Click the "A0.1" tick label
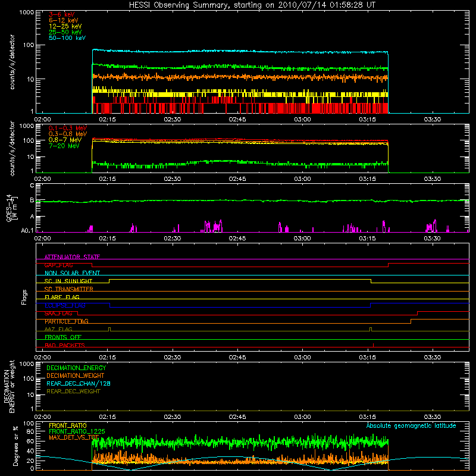Image resolution: width=476 pixels, height=476 pixels. (27, 231)
